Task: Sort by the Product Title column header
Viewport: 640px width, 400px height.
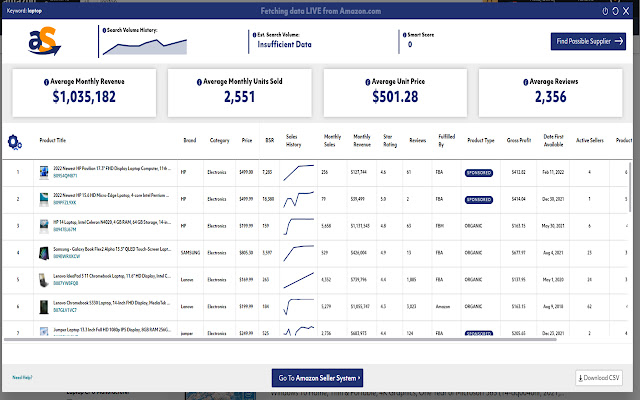Action: [53, 140]
